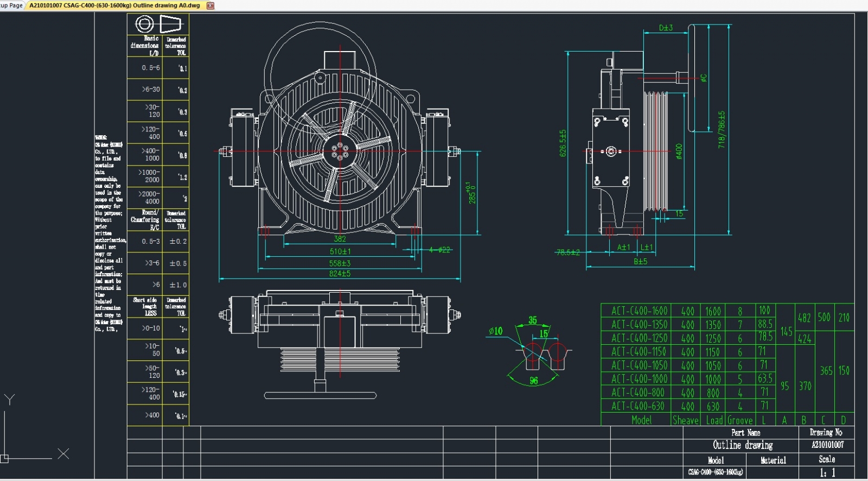Click the ACT-C400-630 model table cell
The width and height of the screenshot is (868, 481).
pos(637,406)
